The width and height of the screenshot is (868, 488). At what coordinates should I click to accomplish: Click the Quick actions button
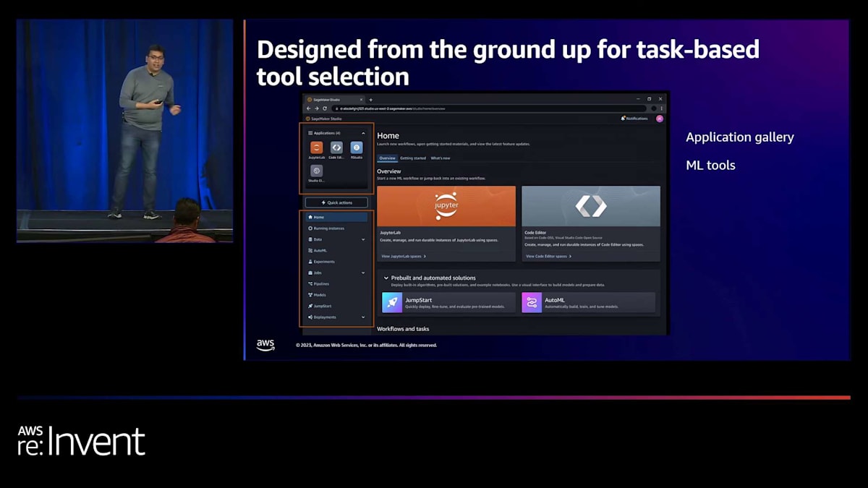(x=336, y=202)
